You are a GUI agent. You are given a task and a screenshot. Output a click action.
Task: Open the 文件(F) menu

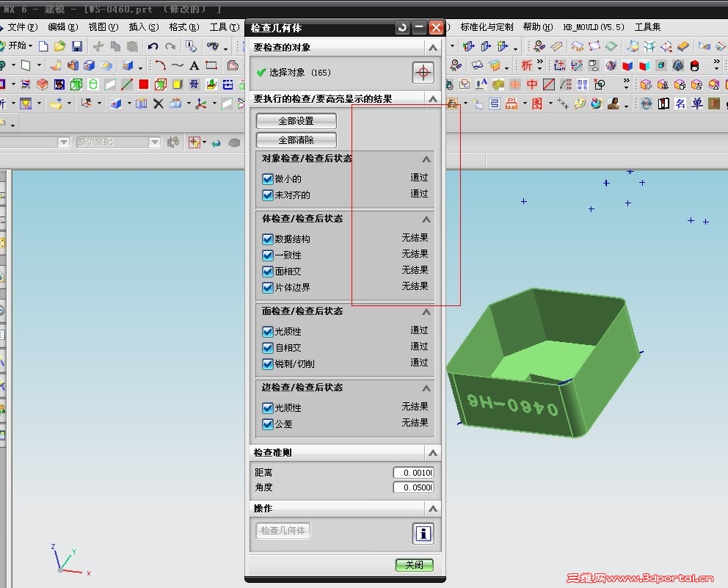22,27
